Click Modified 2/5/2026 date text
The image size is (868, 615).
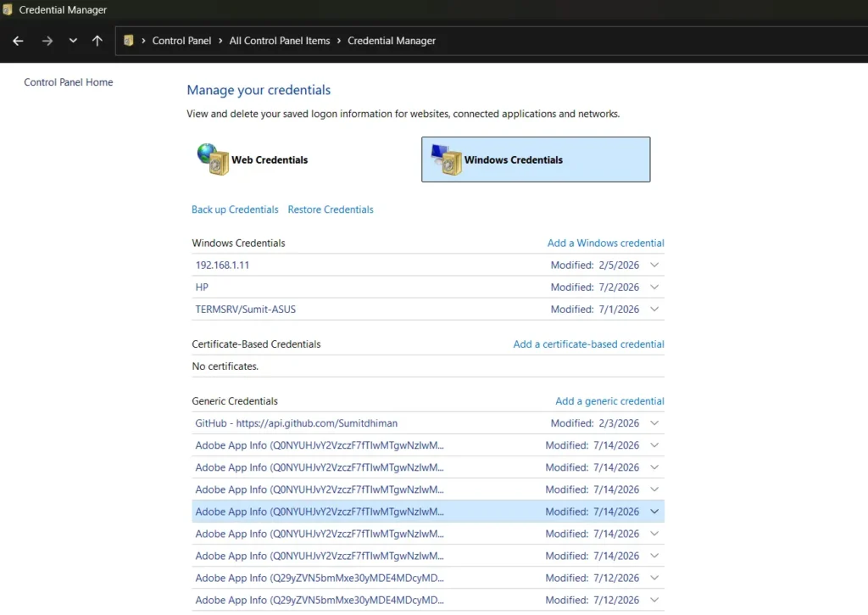pos(594,265)
